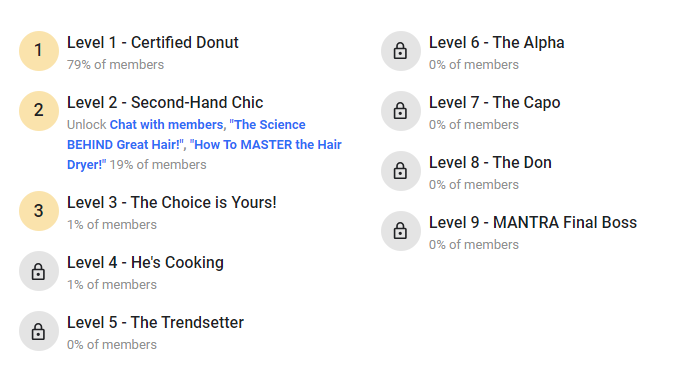Click the yellow Level 3 badge
This screenshot has height=373, width=673.
pyautogui.click(x=39, y=211)
